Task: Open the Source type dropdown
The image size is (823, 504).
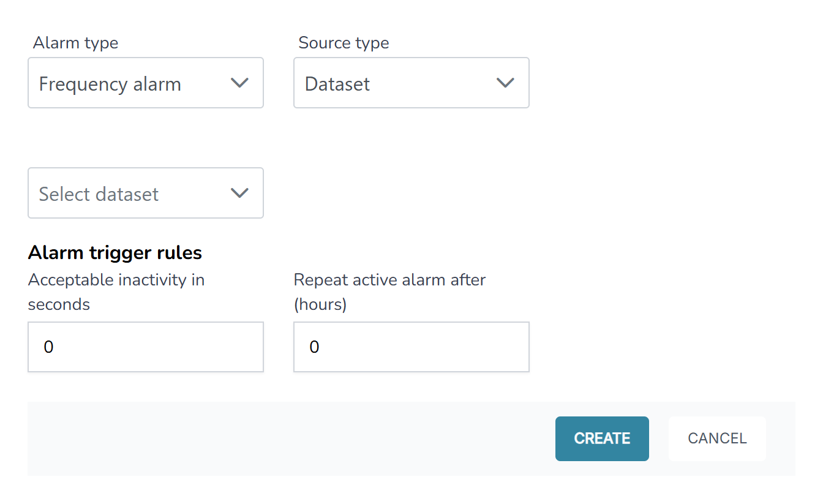Action: tap(411, 83)
